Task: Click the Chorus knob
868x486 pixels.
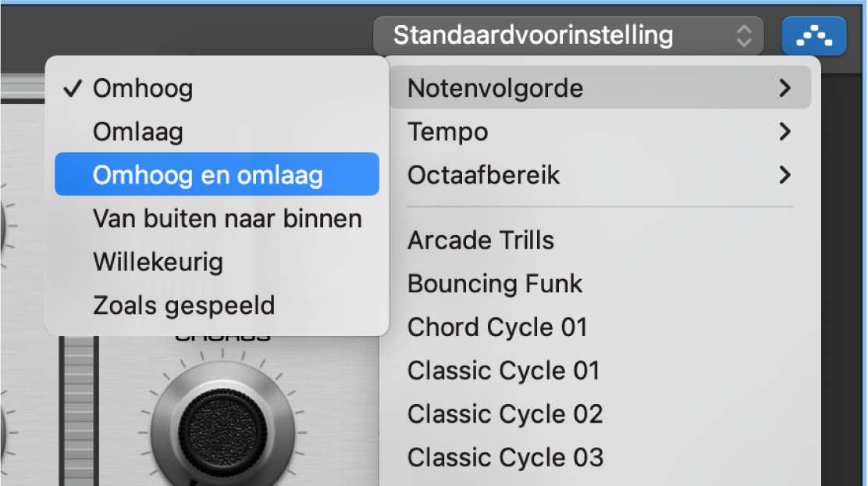Action: click(226, 426)
